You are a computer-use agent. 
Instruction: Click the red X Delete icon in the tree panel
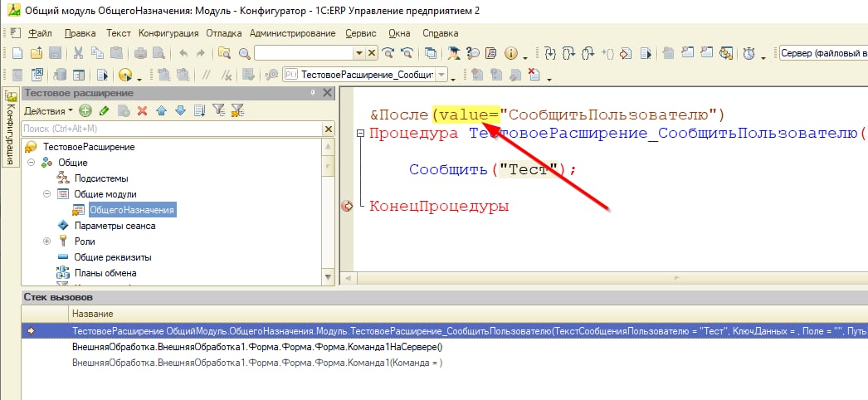142,110
